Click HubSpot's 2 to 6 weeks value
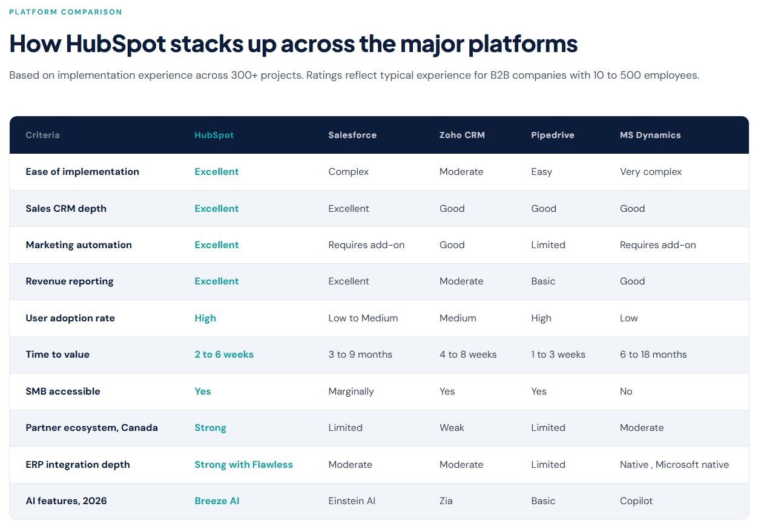The height and width of the screenshot is (532, 758). coord(224,355)
